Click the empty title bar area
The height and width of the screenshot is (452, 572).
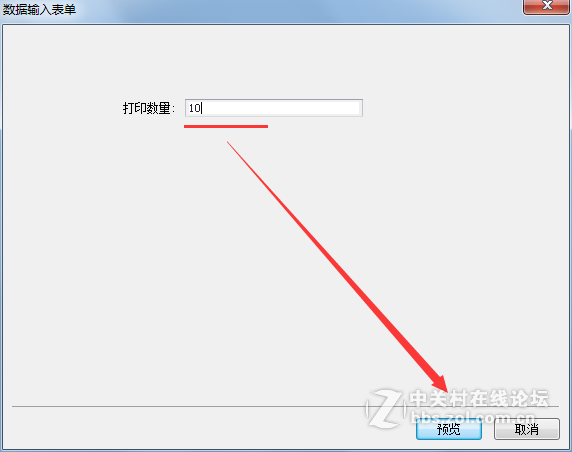point(292,9)
